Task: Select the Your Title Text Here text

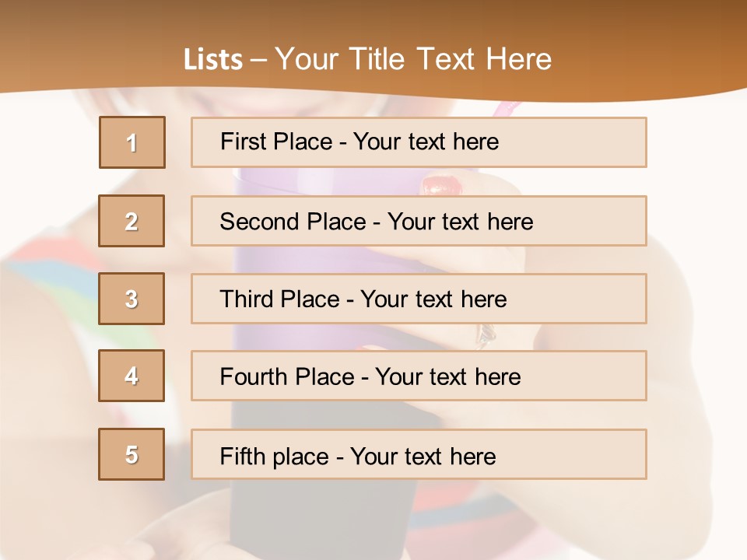Action: click(x=413, y=59)
